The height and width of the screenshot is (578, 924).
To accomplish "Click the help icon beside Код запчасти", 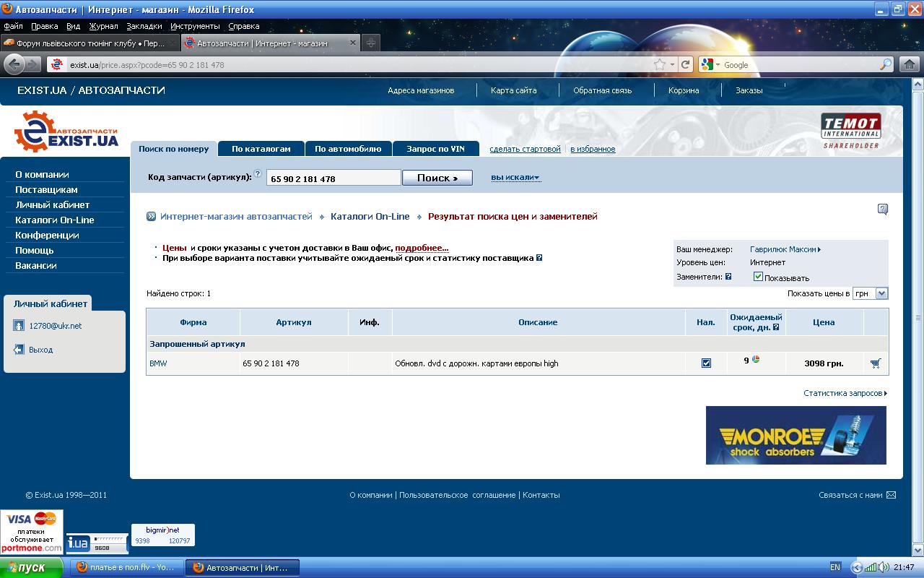I will (258, 174).
